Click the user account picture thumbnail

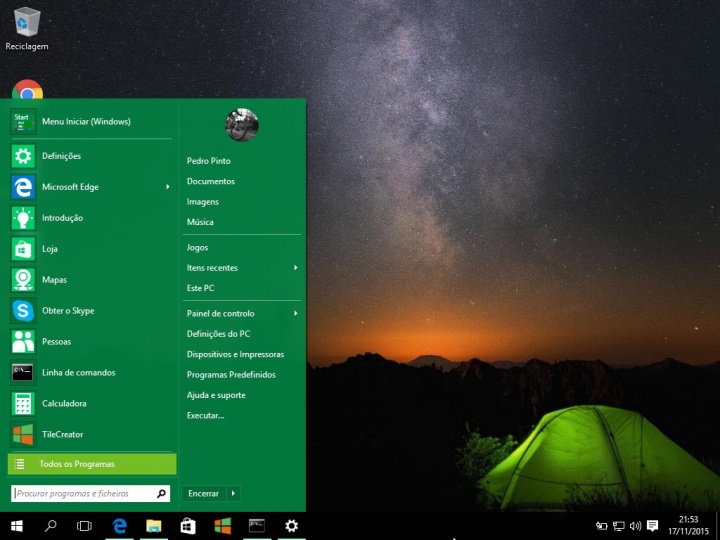click(242, 125)
